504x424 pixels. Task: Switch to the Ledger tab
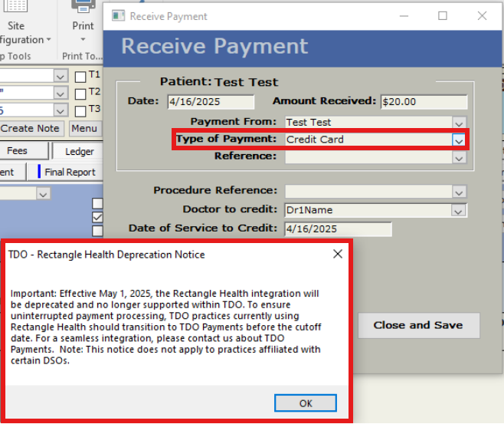[79, 151]
